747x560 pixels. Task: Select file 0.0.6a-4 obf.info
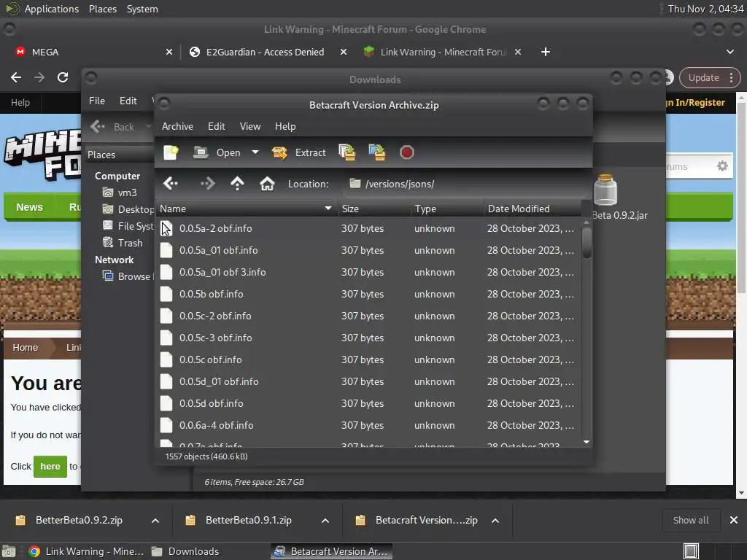(x=368, y=426)
